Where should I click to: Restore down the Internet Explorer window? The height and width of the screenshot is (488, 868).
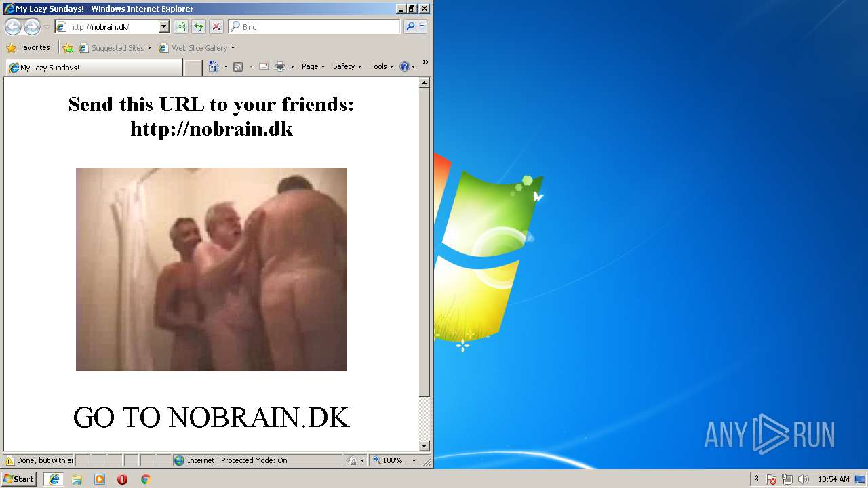point(412,9)
